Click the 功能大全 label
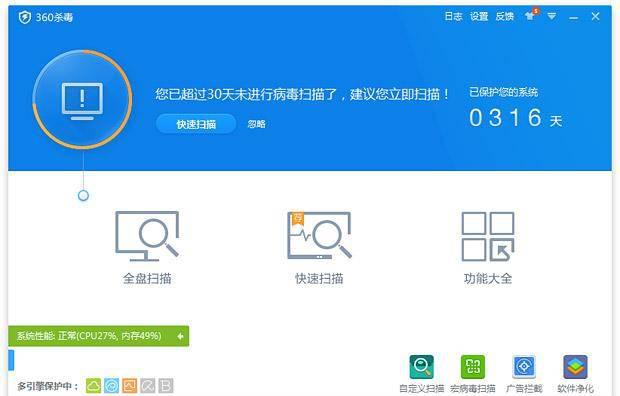 488,279
